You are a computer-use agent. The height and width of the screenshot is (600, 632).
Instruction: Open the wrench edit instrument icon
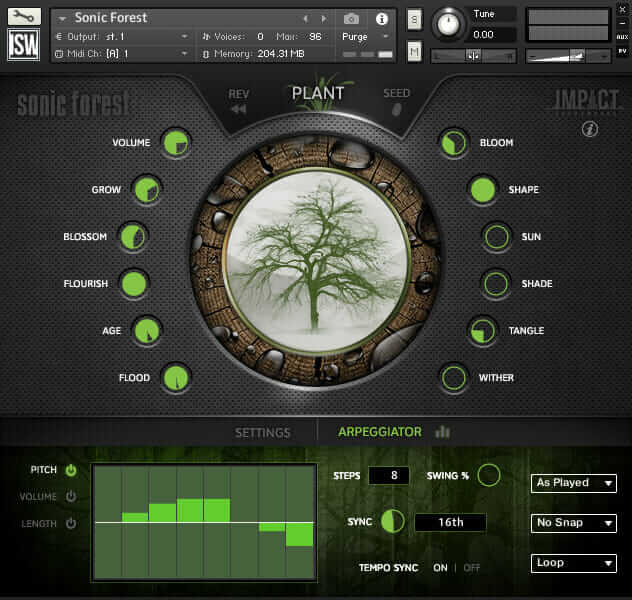24,17
